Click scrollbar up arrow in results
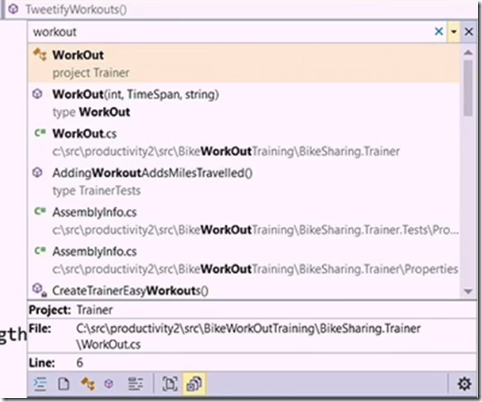 468,52
